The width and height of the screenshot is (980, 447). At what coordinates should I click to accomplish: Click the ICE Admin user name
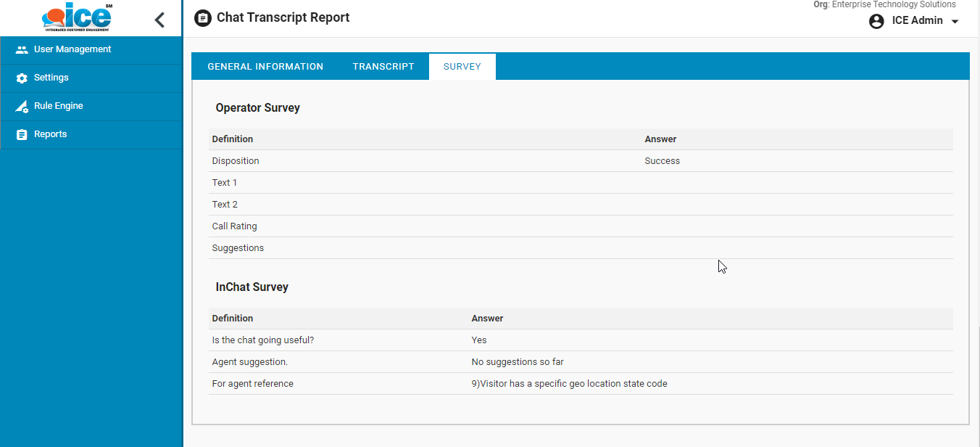pyautogui.click(x=917, y=20)
